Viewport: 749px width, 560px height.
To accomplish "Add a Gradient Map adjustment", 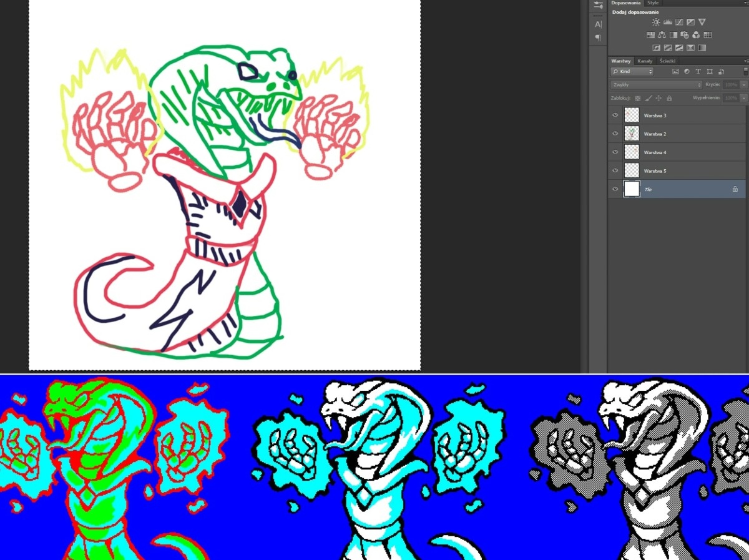I will pos(702,47).
